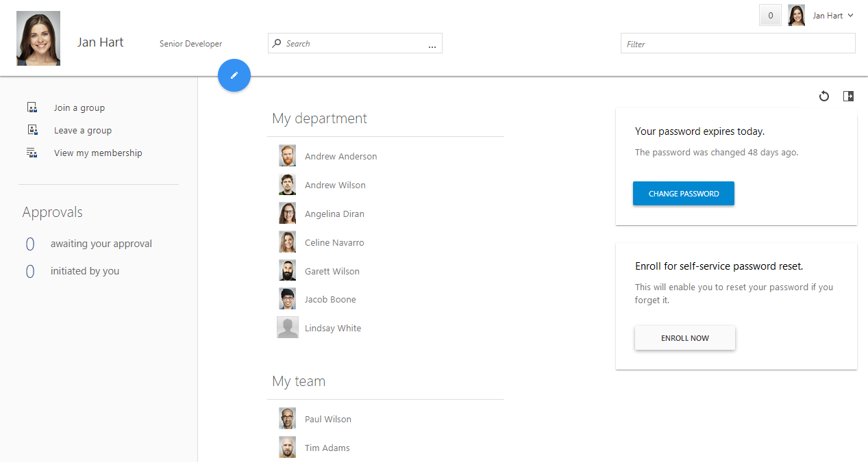Screen dimensions: 868x462
Task: Select the Jacob Boone name
Action: click(x=330, y=299)
